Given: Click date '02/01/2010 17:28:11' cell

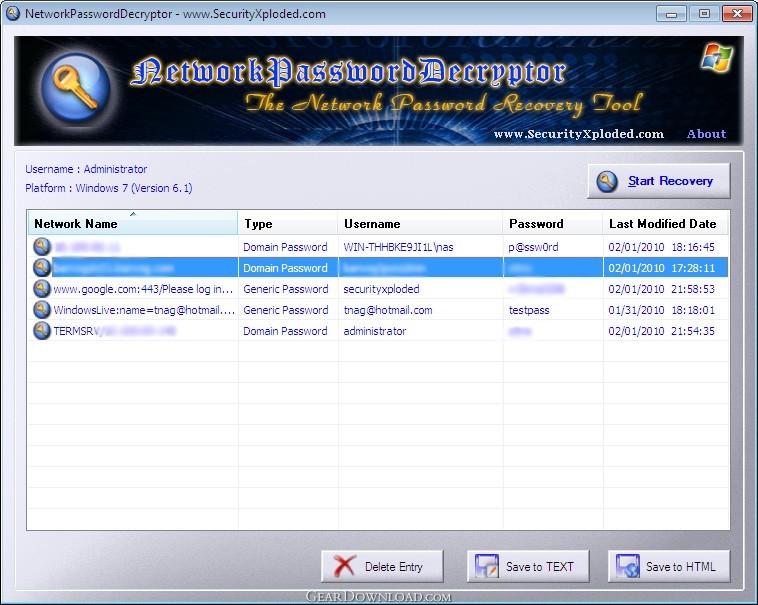Looking at the screenshot, I should [x=661, y=268].
